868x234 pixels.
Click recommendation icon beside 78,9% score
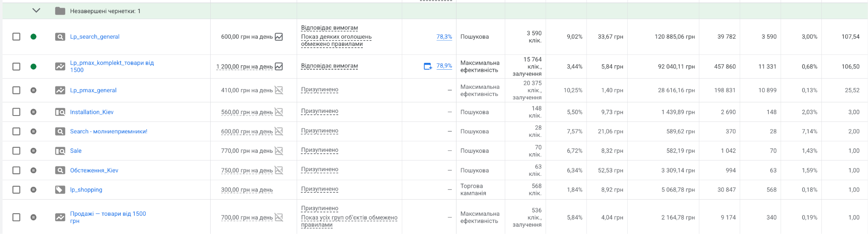[x=428, y=66]
